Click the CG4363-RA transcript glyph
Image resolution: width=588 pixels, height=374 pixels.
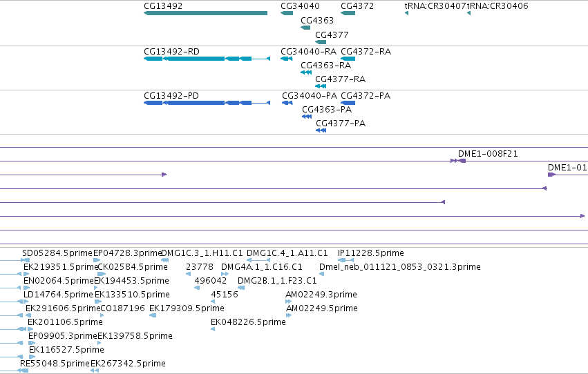coord(306,72)
